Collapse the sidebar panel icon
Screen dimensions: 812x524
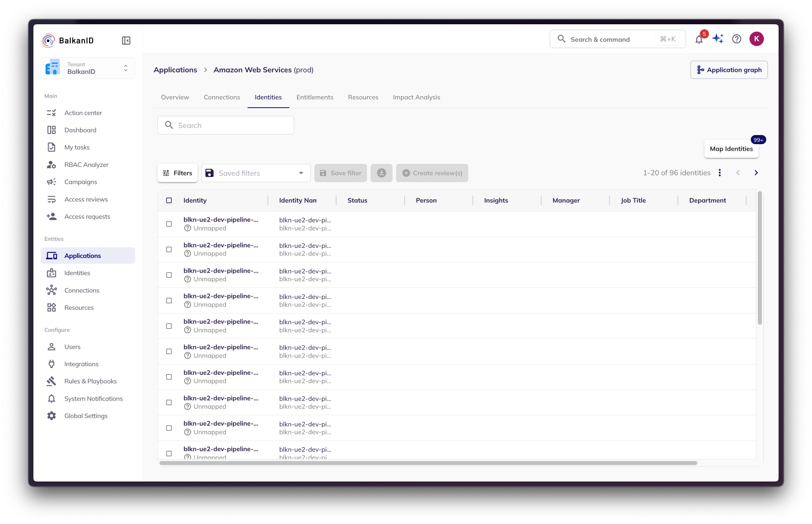point(126,40)
